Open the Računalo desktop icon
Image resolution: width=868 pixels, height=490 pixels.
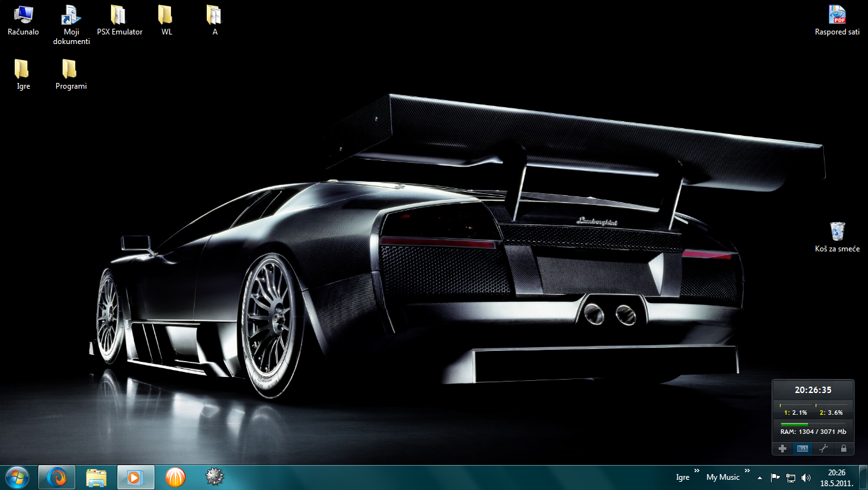click(x=24, y=20)
